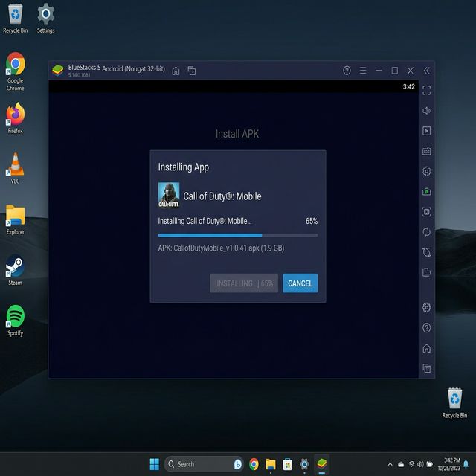Click the sidebar play-button media icon
This screenshot has height=476, width=476.
[426, 131]
